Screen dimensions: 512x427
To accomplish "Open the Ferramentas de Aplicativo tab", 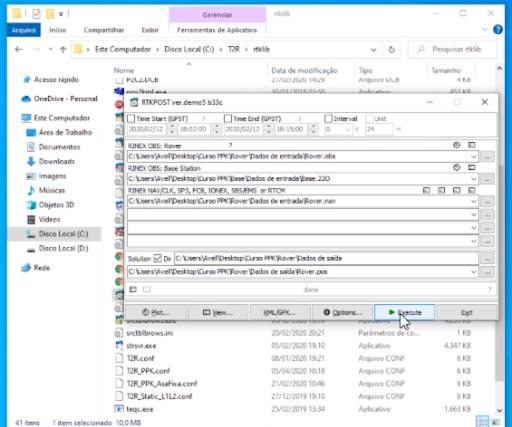I will click(x=217, y=30).
